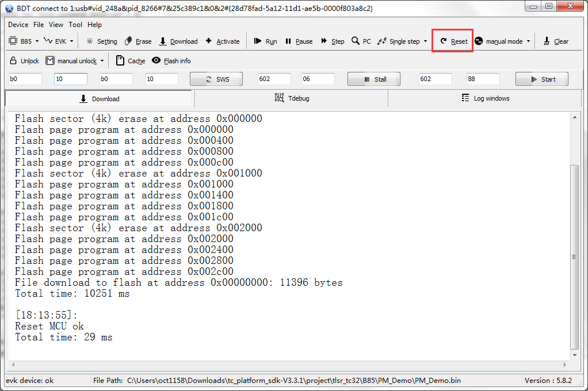The height and width of the screenshot is (391, 588).
Task: Clear the log with Clear icon
Action: click(x=547, y=41)
